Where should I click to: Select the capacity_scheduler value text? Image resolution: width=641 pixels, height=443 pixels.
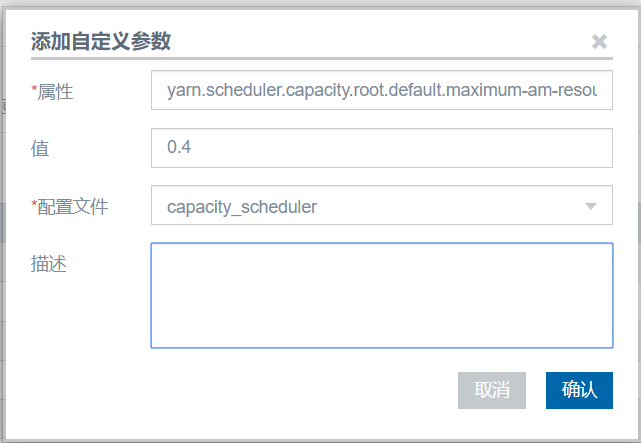[x=242, y=207]
